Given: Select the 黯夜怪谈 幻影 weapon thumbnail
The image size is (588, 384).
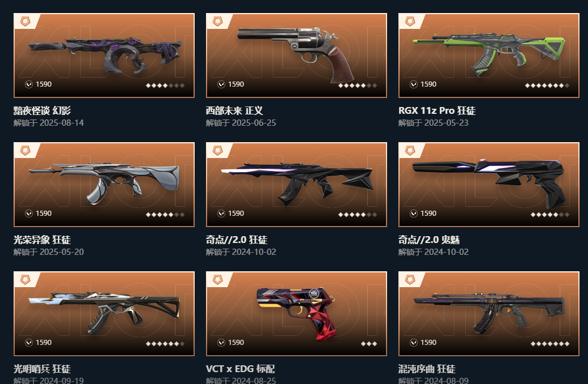Looking at the screenshot, I should (105, 55).
